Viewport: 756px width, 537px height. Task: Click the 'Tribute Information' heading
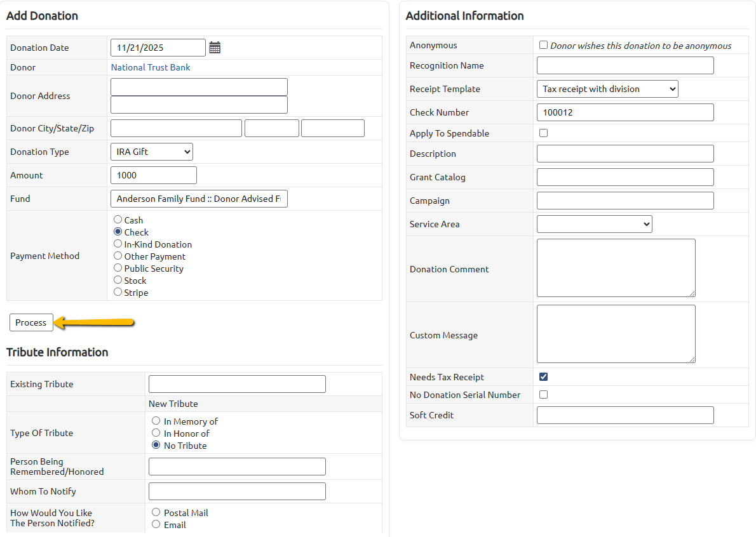click(x=57, y=352)
